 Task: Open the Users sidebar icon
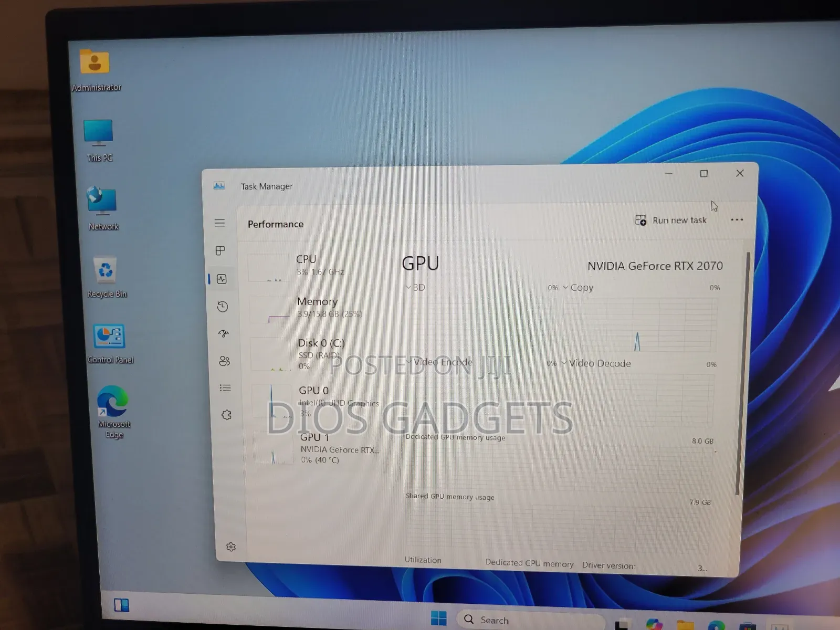tap(225, 361)
